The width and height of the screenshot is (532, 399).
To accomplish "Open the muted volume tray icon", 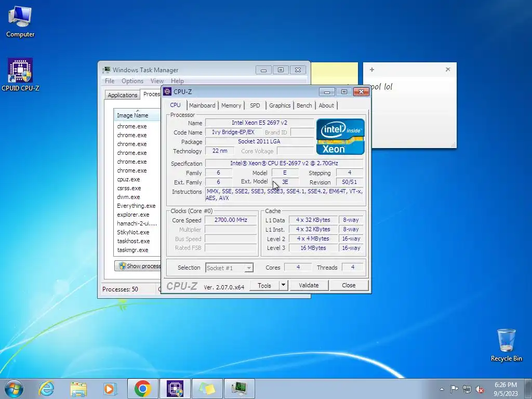I will click(x=480, y=389).
